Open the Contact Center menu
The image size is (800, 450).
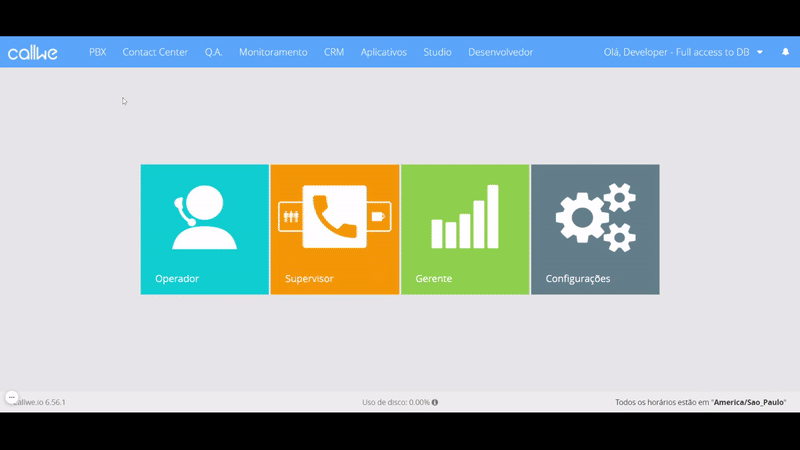pyautogui.click(x=155, y=52)
